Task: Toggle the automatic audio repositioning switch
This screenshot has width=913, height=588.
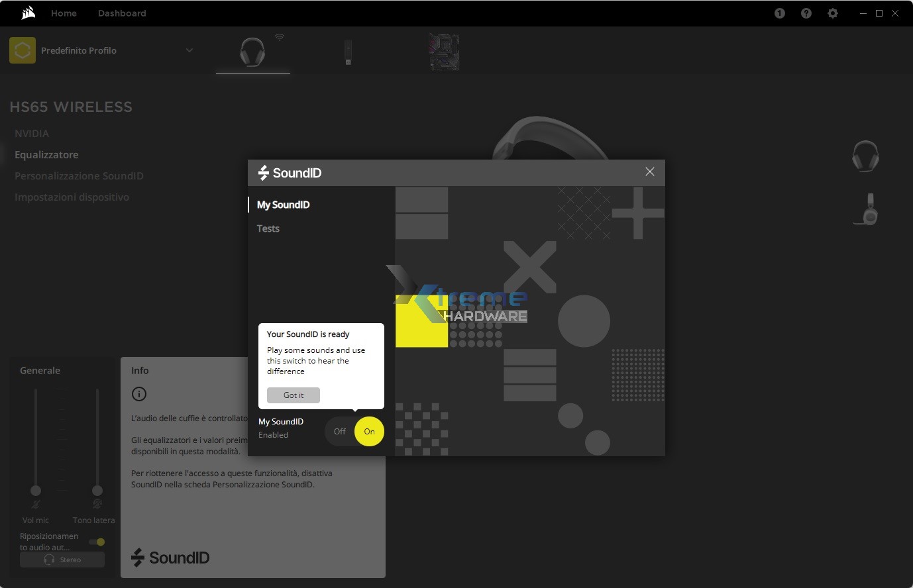Action: [97, 542]
